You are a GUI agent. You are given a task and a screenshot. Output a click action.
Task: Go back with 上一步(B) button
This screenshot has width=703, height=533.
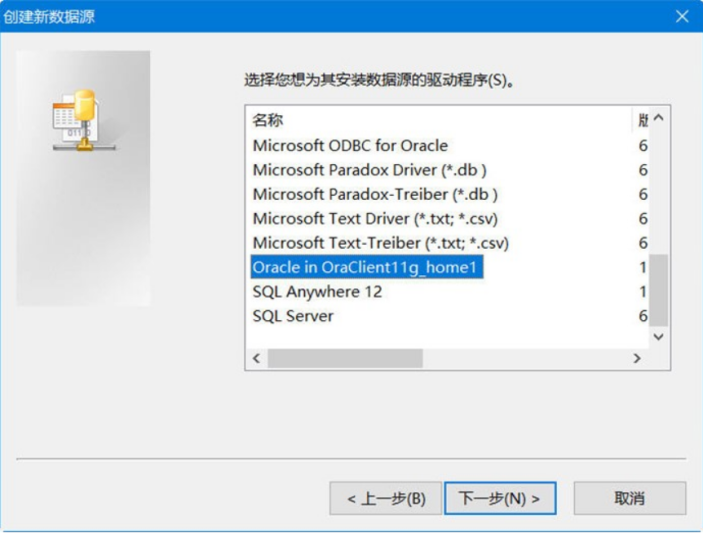tap(386, 498)
